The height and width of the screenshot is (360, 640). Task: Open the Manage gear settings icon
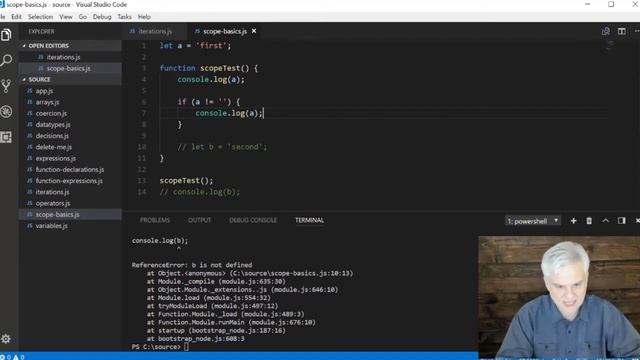click(6, 339)
